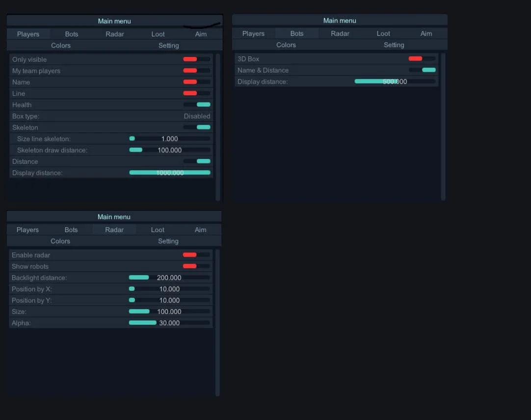This screenshot has width=531, height=420.
Task: Click the Position by X slider
Action: click(169, 289)
